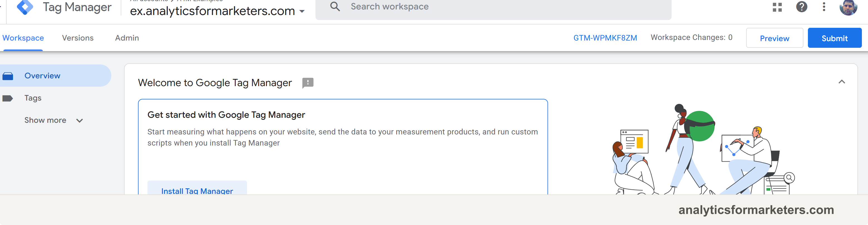This screenshot has width=868, height=225.
Task: Switch to the Workspace tab
Action: (x=23, y=38)
